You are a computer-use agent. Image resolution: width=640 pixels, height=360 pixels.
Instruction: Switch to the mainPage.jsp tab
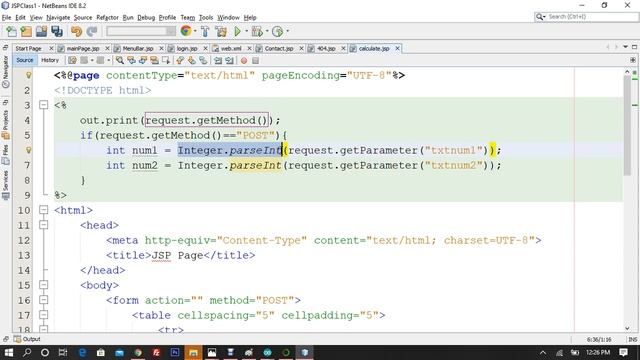tap(83, 49)
